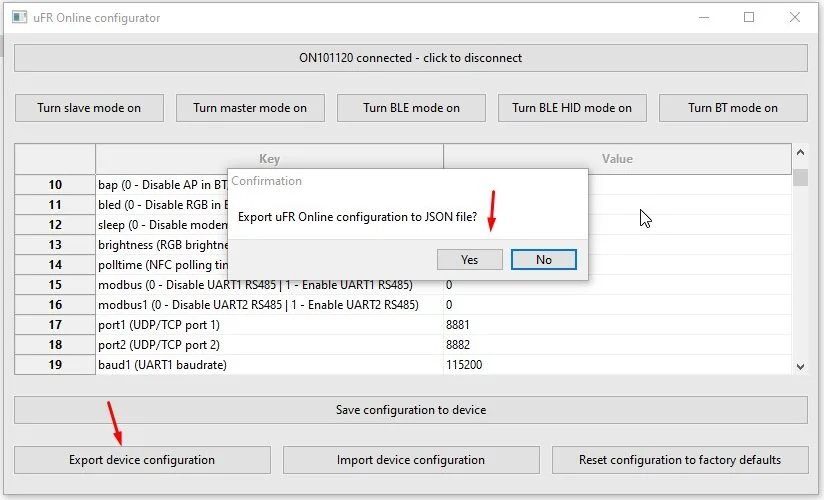The width and height of the screenshot is (824, 500).
Task: Turn BLE HID mode on
Action: [572, 108]
